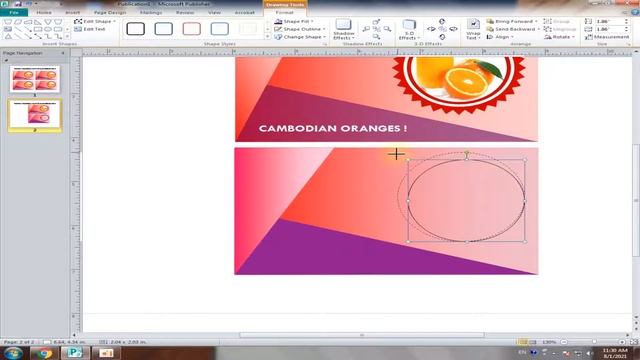Tilt 3-D effect left

click(x=431, y=29)
